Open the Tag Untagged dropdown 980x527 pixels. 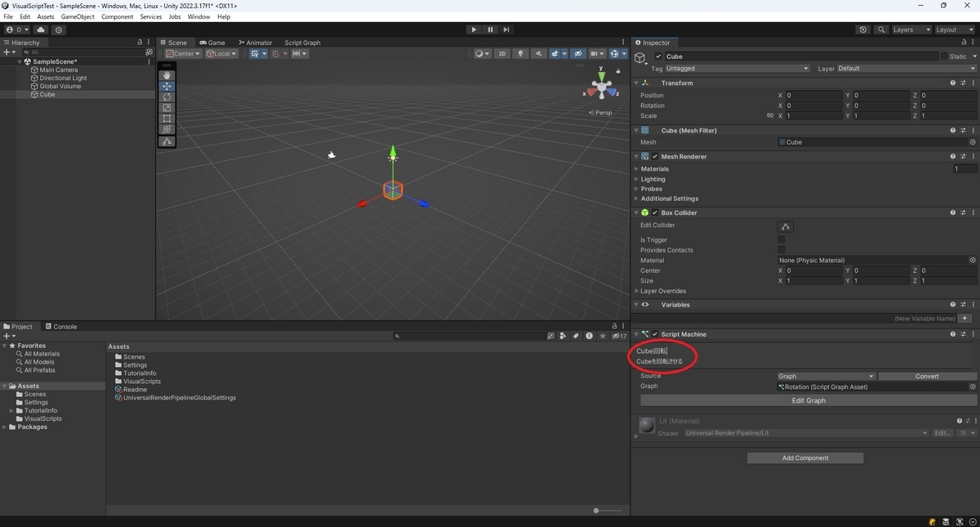(x=737, y=69)
